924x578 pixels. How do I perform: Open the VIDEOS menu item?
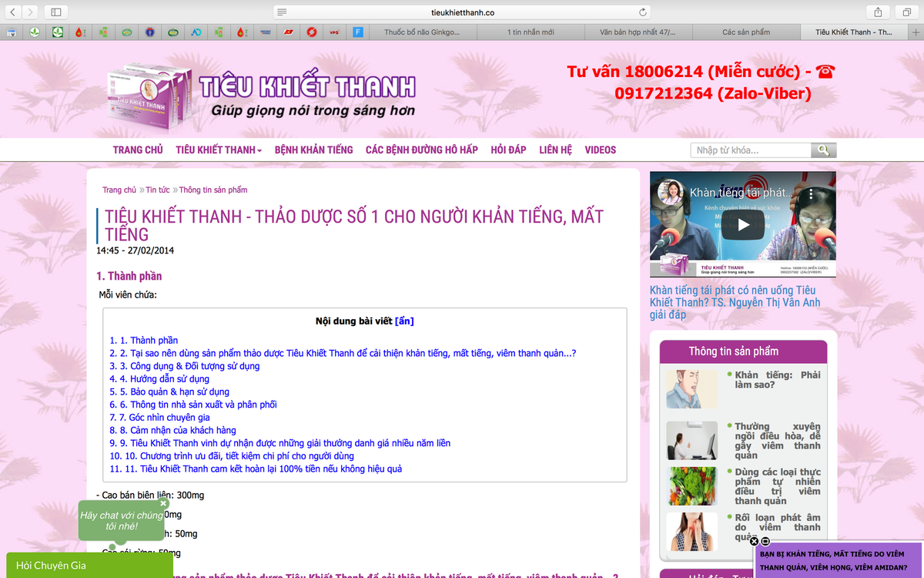tap(601, 150)
